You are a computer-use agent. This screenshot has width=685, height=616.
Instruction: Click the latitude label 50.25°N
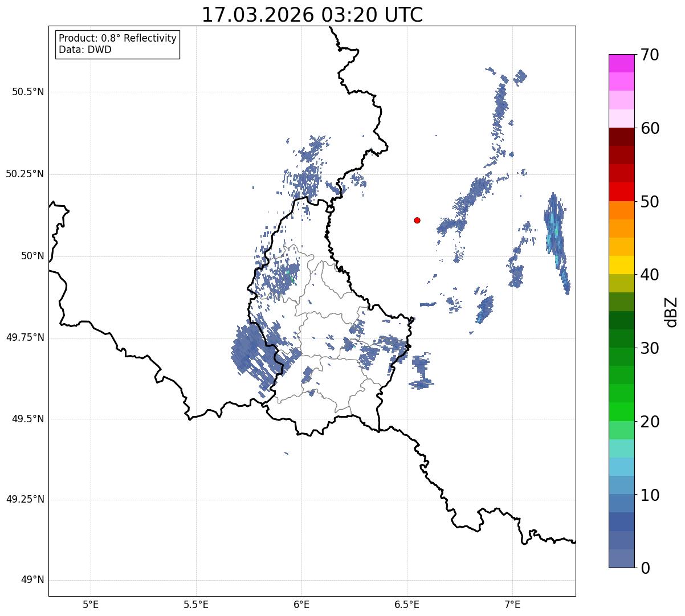pyautogui.click(x=25, y=174)
